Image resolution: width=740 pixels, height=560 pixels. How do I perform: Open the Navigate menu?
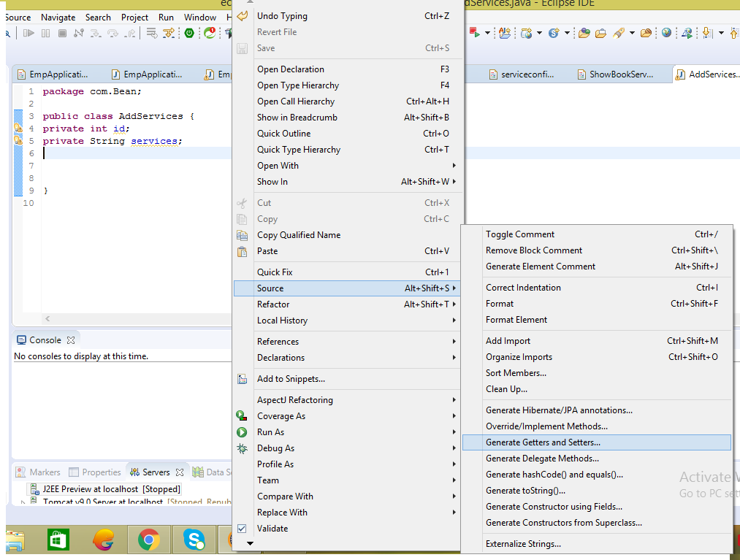[58, 17]
